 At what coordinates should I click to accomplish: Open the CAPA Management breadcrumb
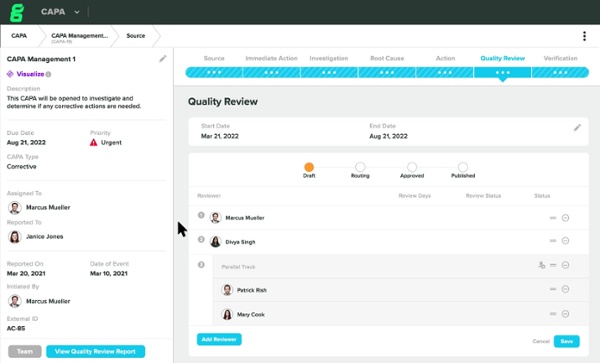pyautogui.click(x=79, y=37)
